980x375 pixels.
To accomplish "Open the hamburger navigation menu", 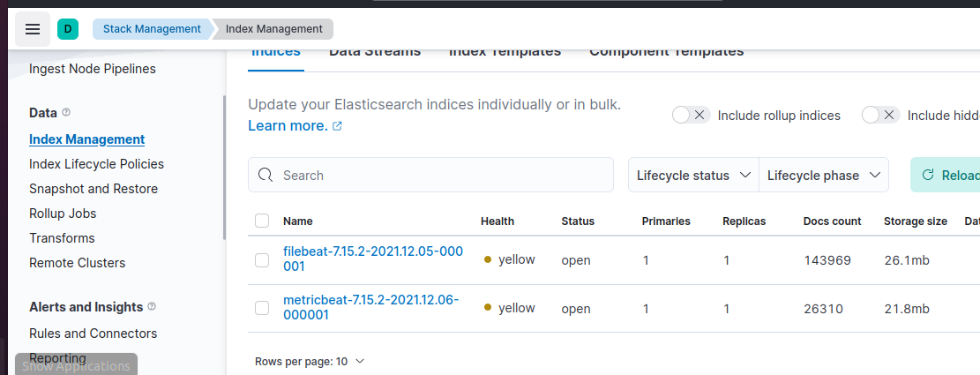I will pos(33,29).
